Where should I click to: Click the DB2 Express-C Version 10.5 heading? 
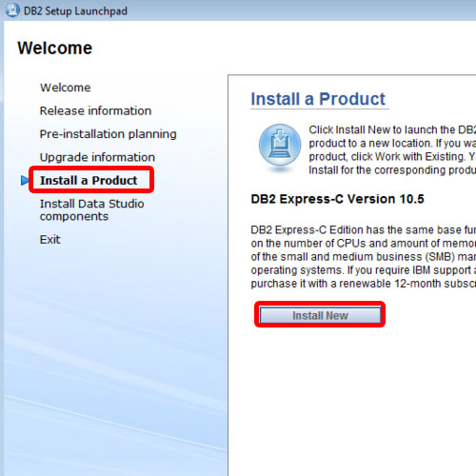(x=337, y=199)
